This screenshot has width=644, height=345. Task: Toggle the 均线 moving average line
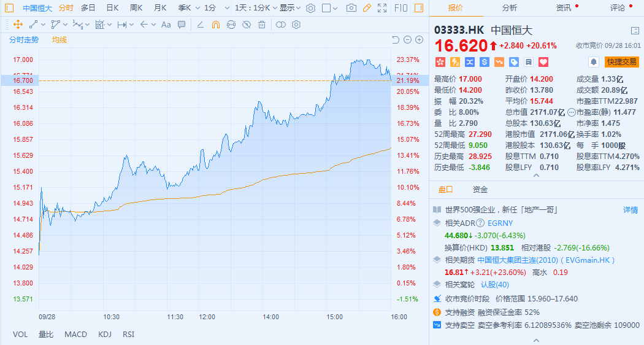tap(59, 40)
